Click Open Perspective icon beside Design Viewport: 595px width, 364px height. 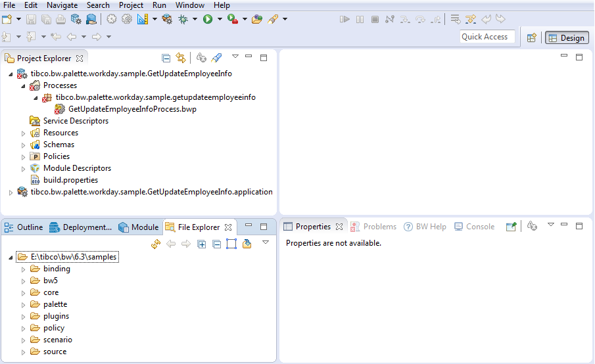click(x=532, y=37)
